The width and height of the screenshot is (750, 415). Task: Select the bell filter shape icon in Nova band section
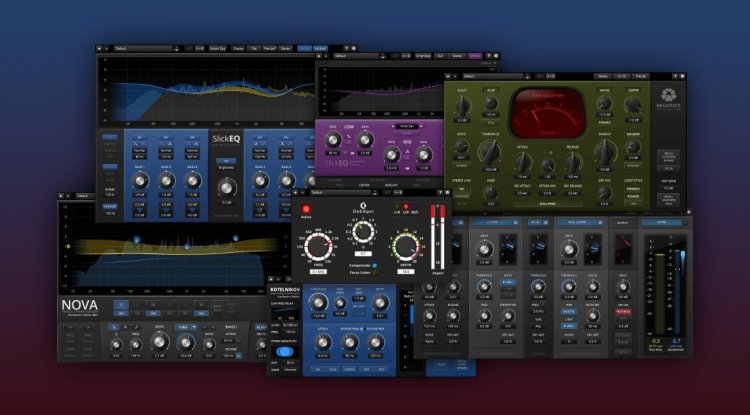125,327
